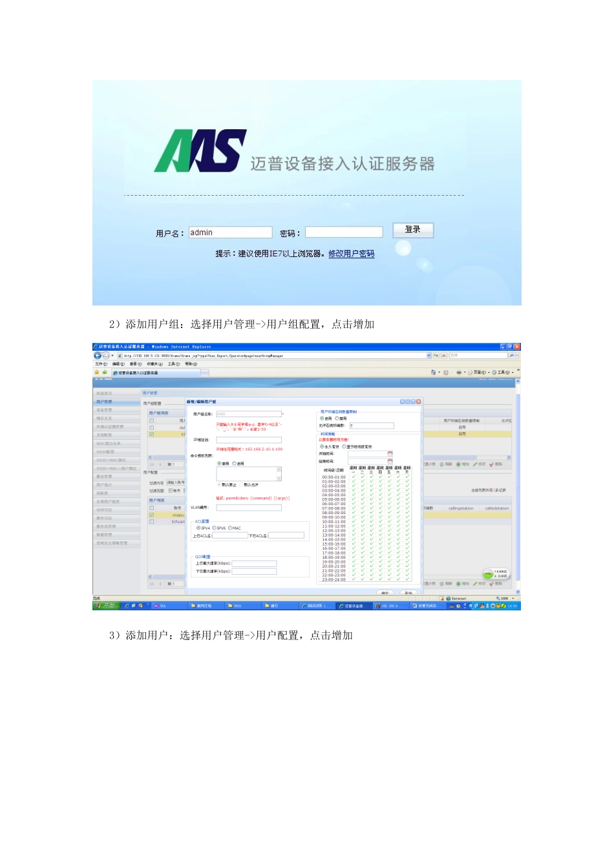The width and height of the screenshot is (614, 868).
Task: Select the MAC ACL radio button
Action: click(230, 528)
